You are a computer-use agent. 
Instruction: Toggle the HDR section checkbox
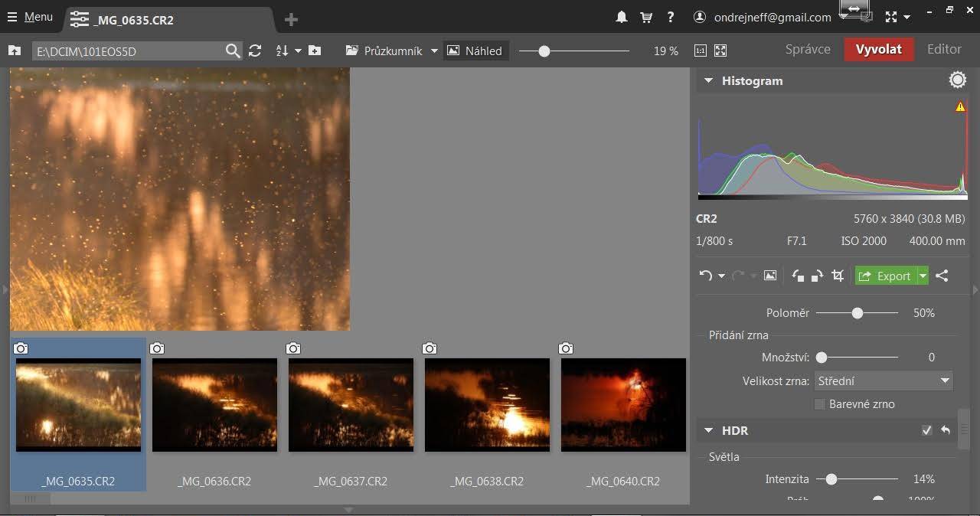tap(927, 431)
